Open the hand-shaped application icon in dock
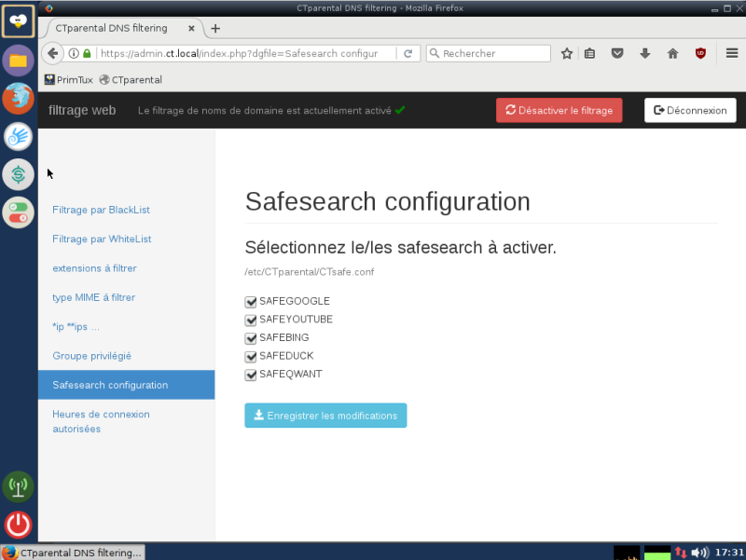The image size is (746, 560). tap(18, 136)
